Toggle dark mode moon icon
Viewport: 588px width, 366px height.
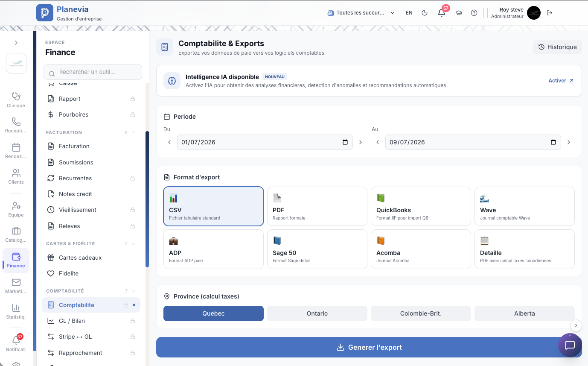425,13
